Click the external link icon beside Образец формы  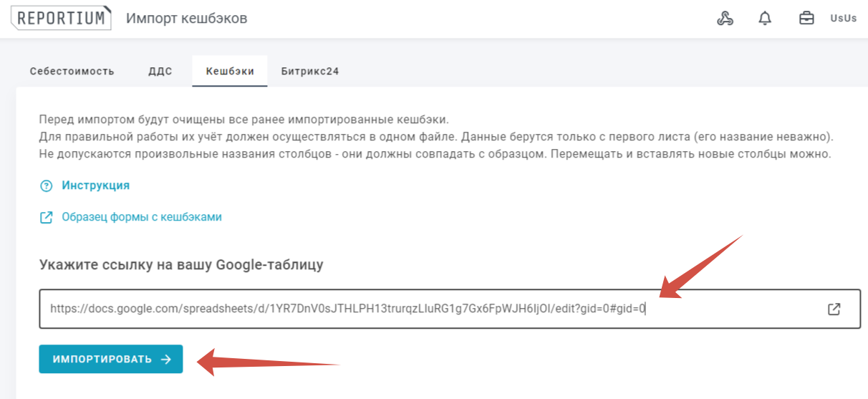point(47,217)
